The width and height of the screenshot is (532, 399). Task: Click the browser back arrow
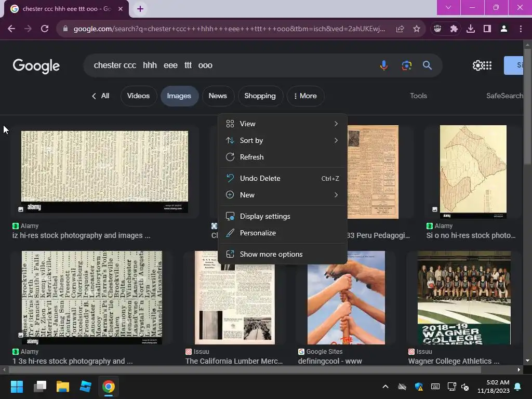[11, 29]
